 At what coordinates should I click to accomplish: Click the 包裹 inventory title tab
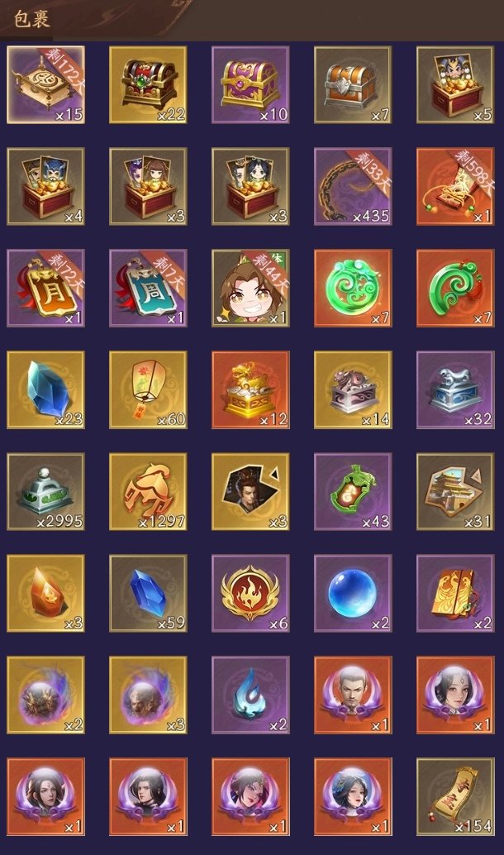coord(31,19)
